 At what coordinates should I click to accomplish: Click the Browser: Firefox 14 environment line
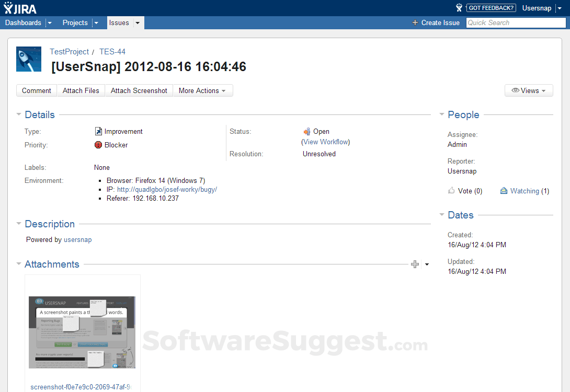(x=156, y=180)
